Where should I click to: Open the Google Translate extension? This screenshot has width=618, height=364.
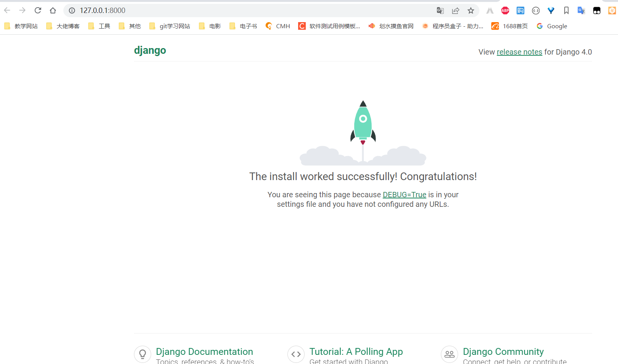[x=581, y=11]
